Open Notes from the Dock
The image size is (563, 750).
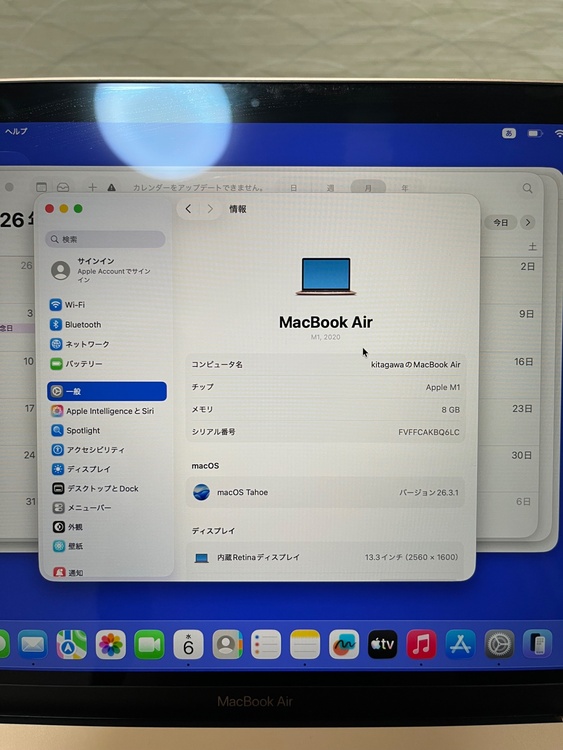click(x=305, y=644)
